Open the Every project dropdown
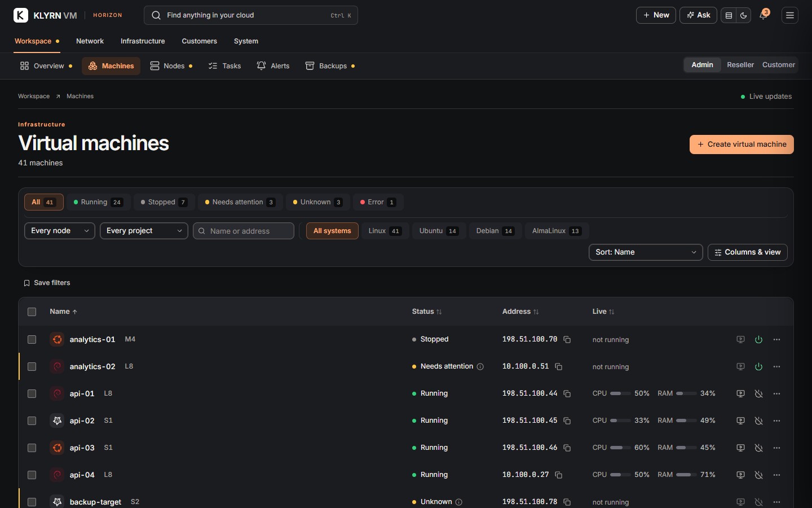The width and height of the screenshot is (812, 508). [x=144, y=231]
